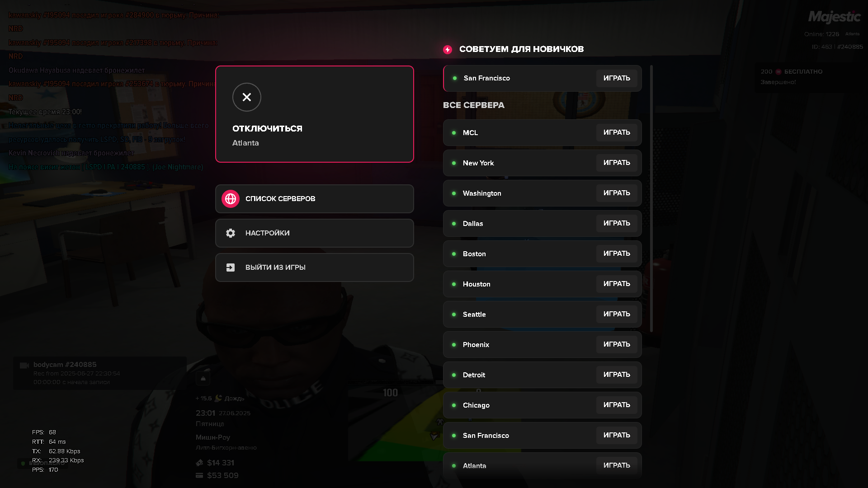This screenshot has width=868, height=488.
Task: Join the Dallas server
Action: click(x=617, y=223)
